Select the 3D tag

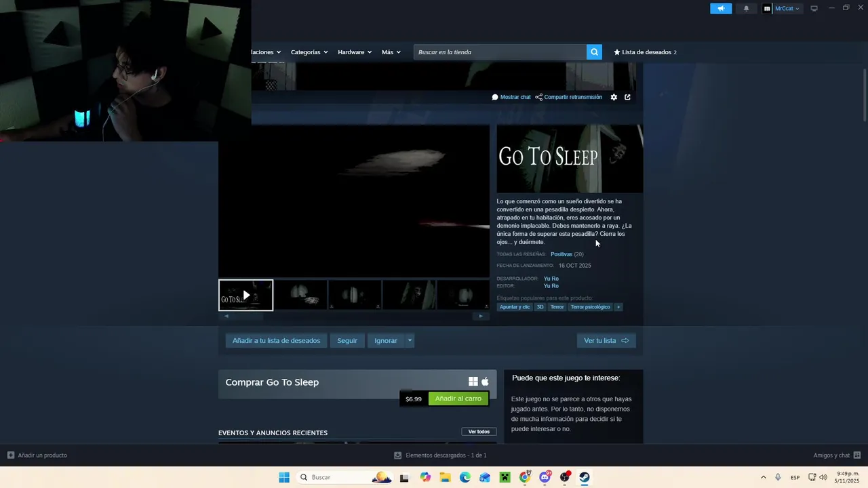[x=540, y=307]
